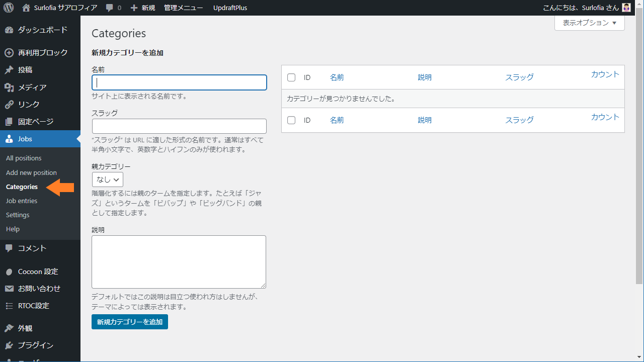The image size is (644, 362).
Task: Click the 外観 paintbrush icon
Action: [9, 328]
